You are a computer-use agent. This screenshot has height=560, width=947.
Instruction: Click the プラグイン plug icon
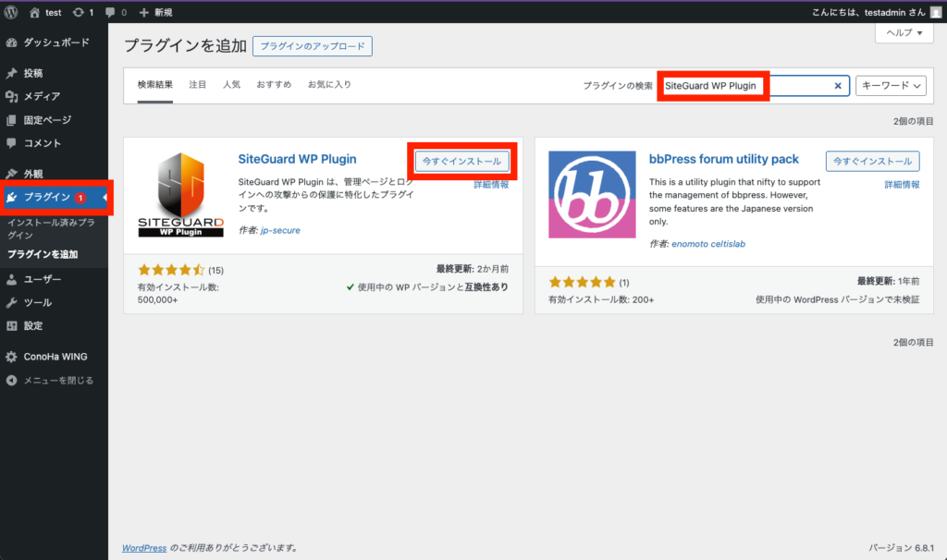click(x=11, y=198)
